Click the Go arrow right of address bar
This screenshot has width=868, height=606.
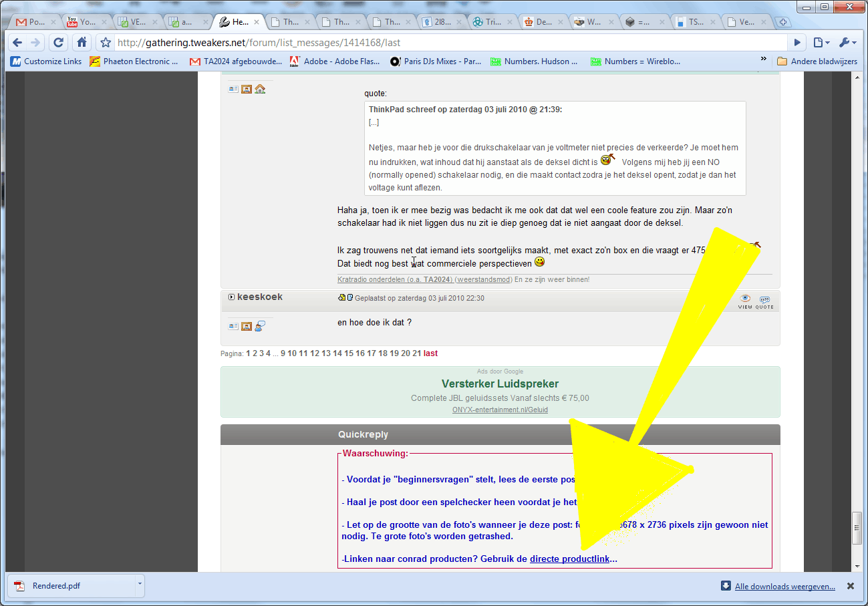pos(797,43)
